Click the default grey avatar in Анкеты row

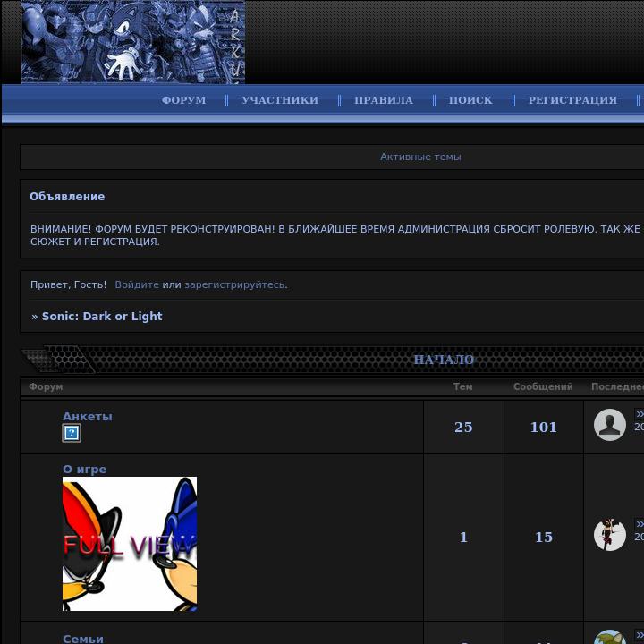pyautogui.click(x=610, y=425)
